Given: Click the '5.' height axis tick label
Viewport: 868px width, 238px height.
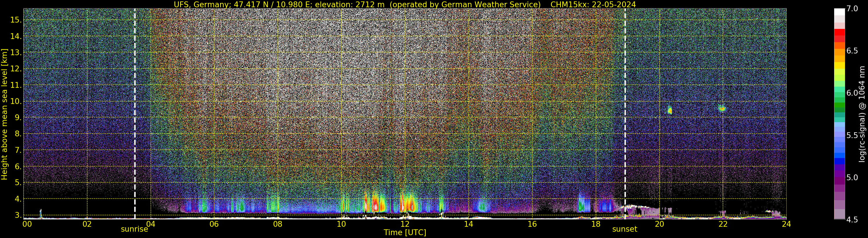Looking at the screenshot, I should pos(18,183).
